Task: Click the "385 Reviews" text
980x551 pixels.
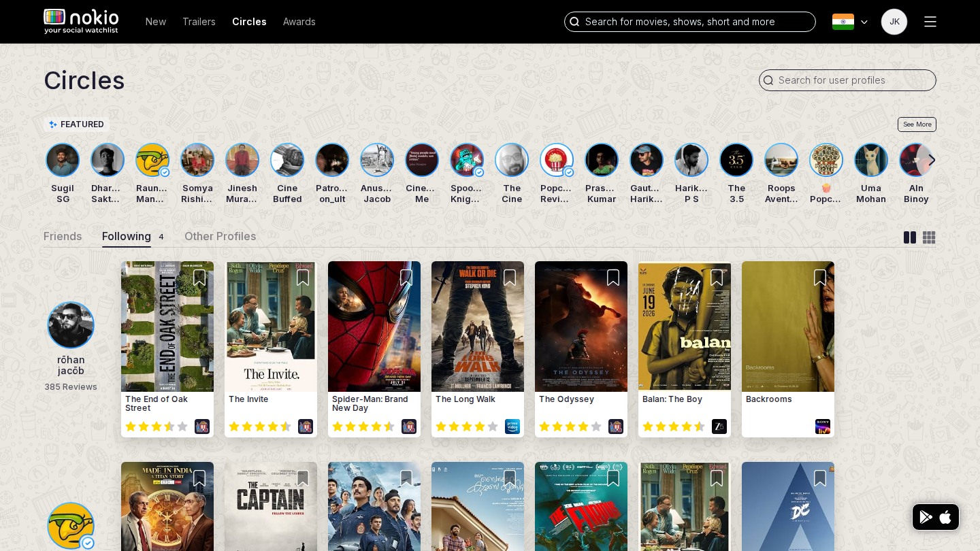Action: coord(71,387)
